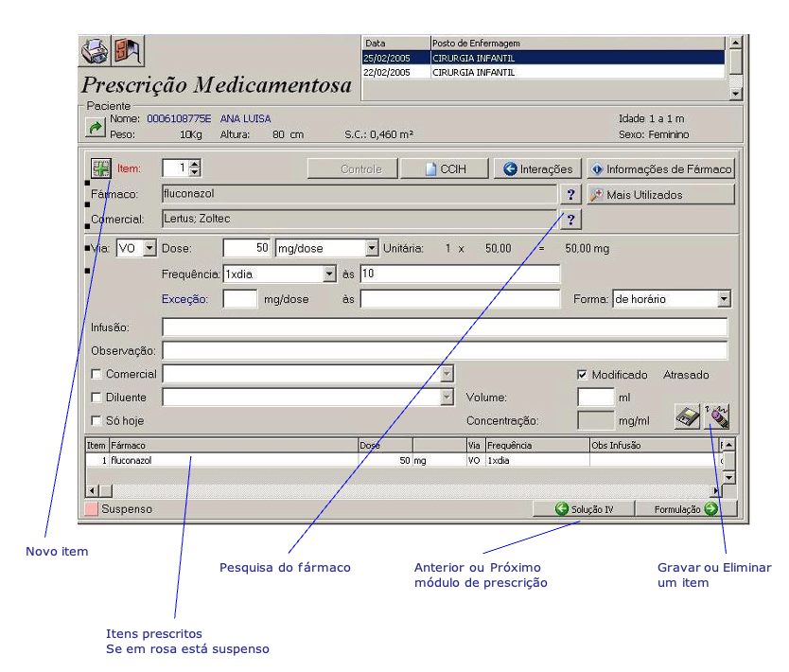Open Informações de Fármaco

[x=660, y=168]
